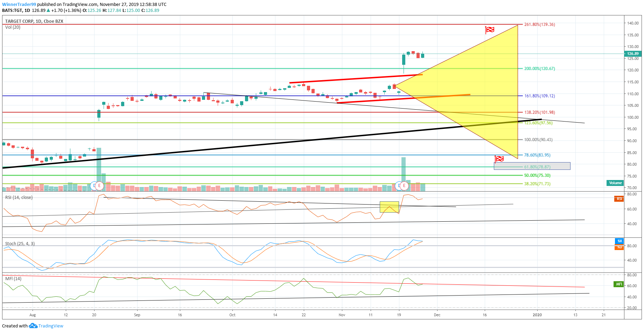Click the RSI (14, close) legend
Screen dimensions: 644x332
pos(19,198)
